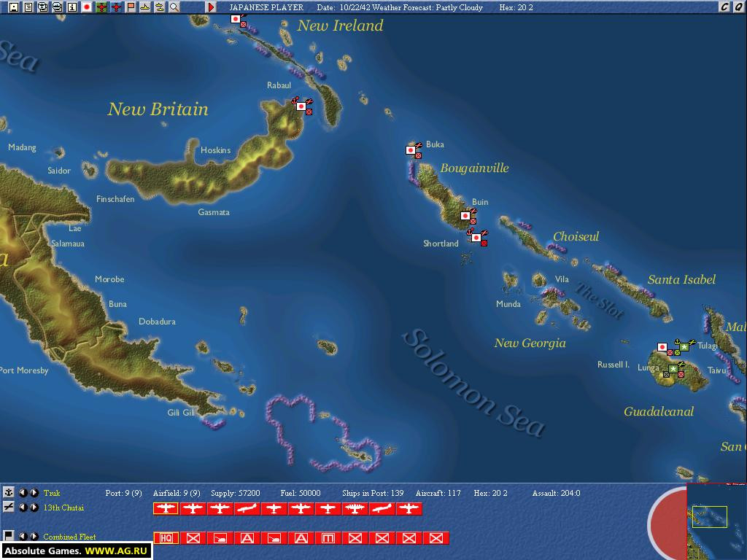Click the Gili Gili map label
The image size is (747, 560).
(181, 413)
